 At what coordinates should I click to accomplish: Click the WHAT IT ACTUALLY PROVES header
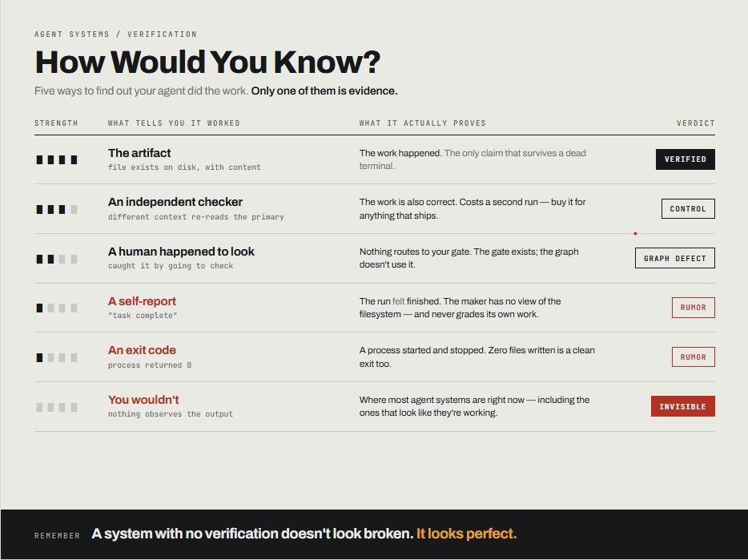422,123
